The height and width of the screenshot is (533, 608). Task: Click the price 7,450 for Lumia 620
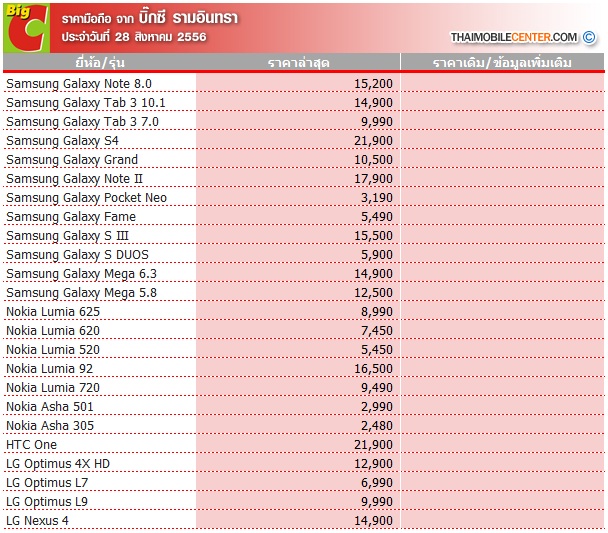[x=377, y=331]
